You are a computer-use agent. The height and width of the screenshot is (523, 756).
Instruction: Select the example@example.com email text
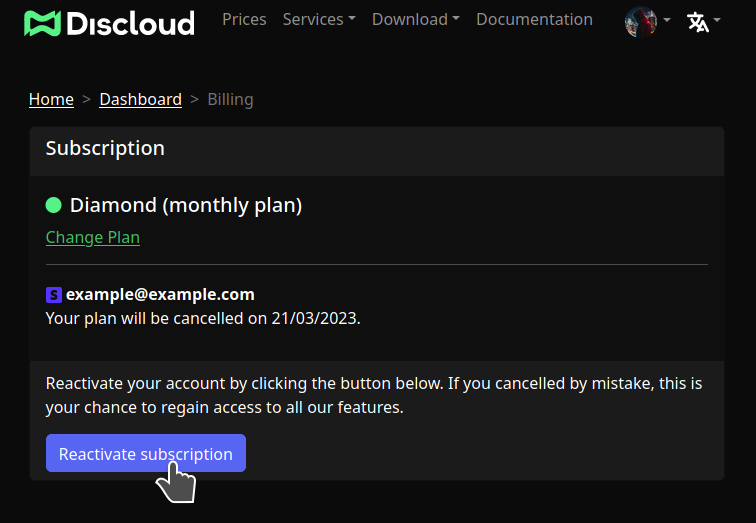160,294
